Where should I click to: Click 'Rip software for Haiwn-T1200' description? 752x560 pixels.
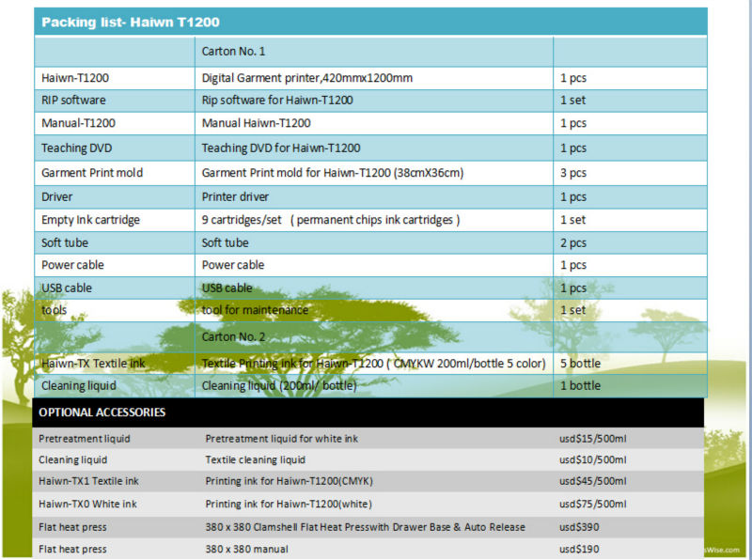[x=277, y=101]
